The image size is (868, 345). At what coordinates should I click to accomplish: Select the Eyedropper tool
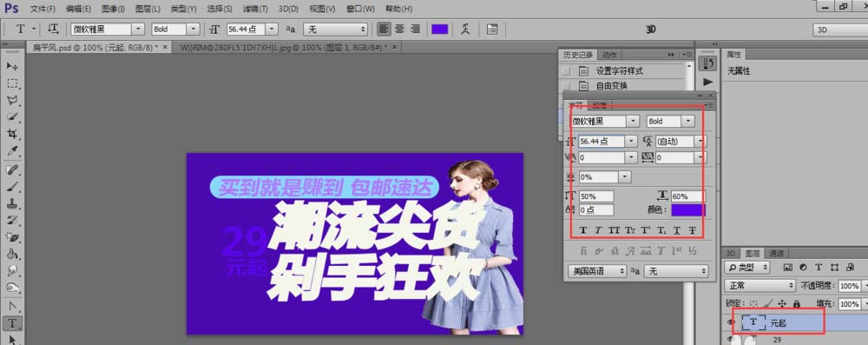click(x=12, y=151)
